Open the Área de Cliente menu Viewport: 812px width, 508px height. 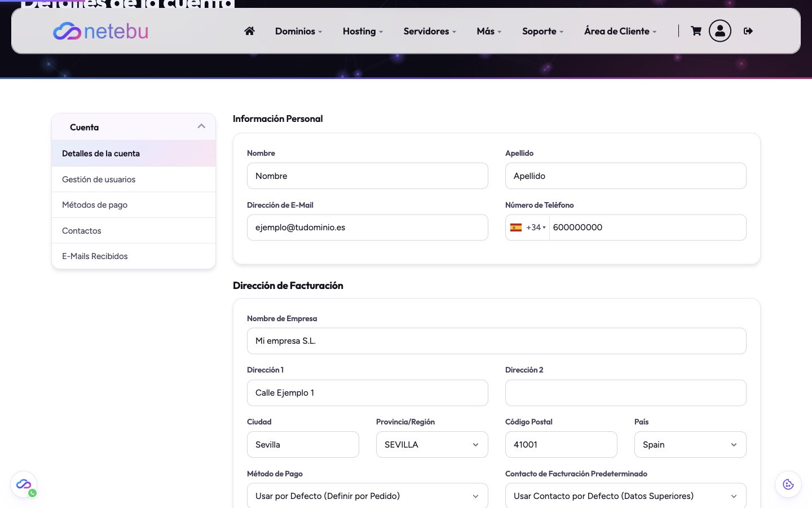(x=620, y=31)
